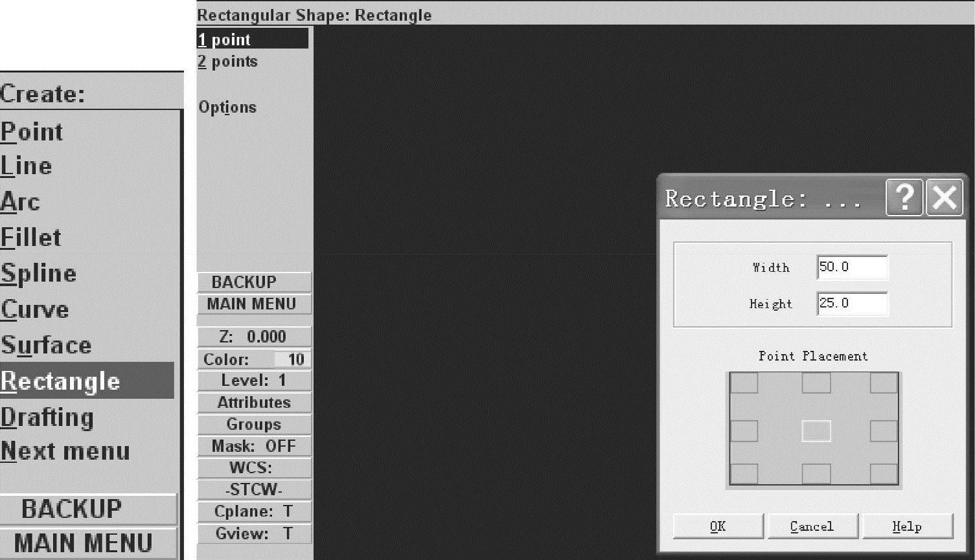
Task: Click the question mark help icon in Rectangle dialog
Action: [904, 198]
